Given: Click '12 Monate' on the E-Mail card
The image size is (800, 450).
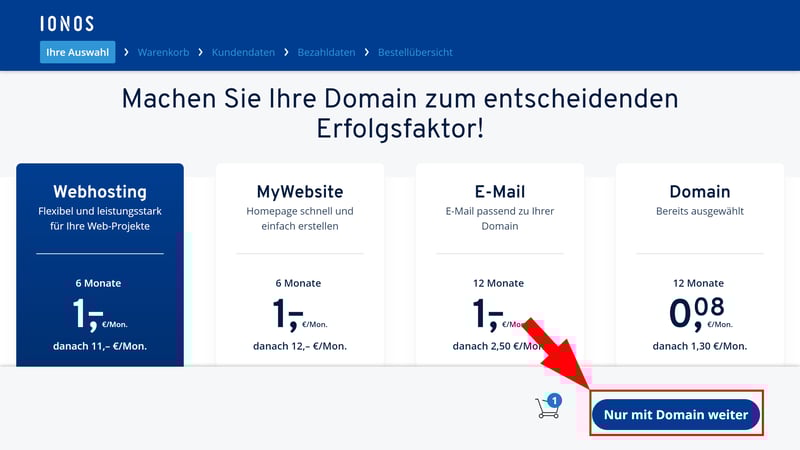Looking at the screenshot, I should (x=498, y=283).
